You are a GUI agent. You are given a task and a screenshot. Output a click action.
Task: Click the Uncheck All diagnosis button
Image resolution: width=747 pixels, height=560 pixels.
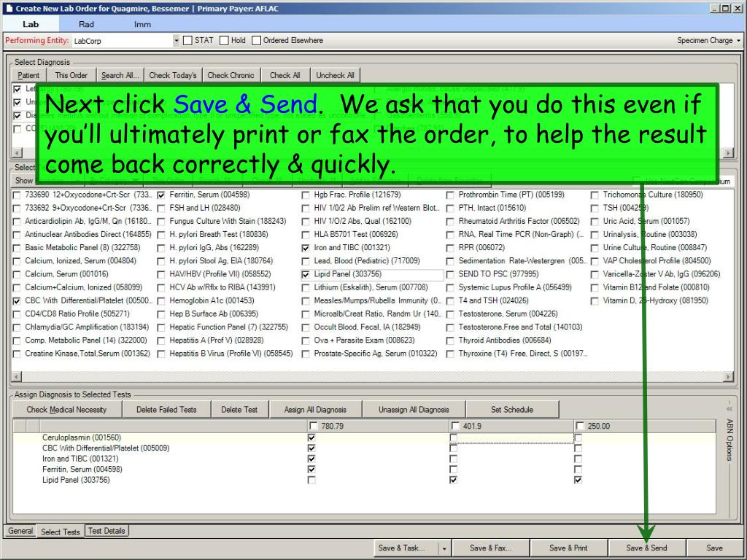[x=335, y=75]
